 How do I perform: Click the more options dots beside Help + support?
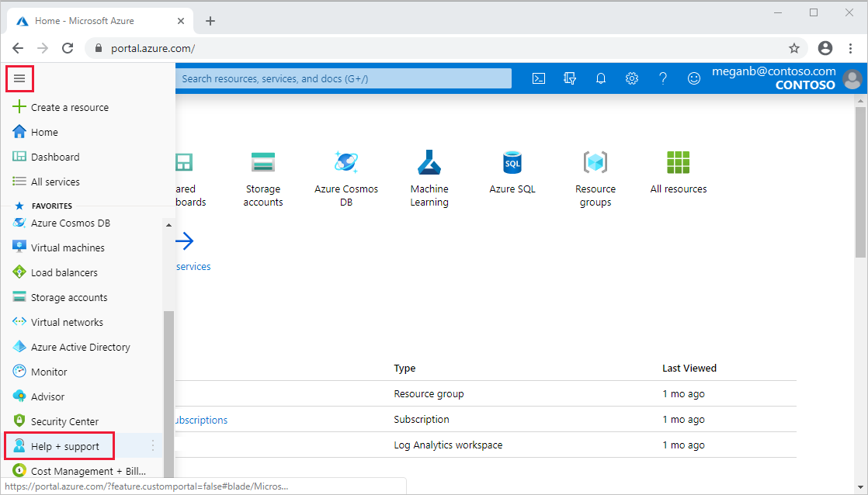[153, 446]
